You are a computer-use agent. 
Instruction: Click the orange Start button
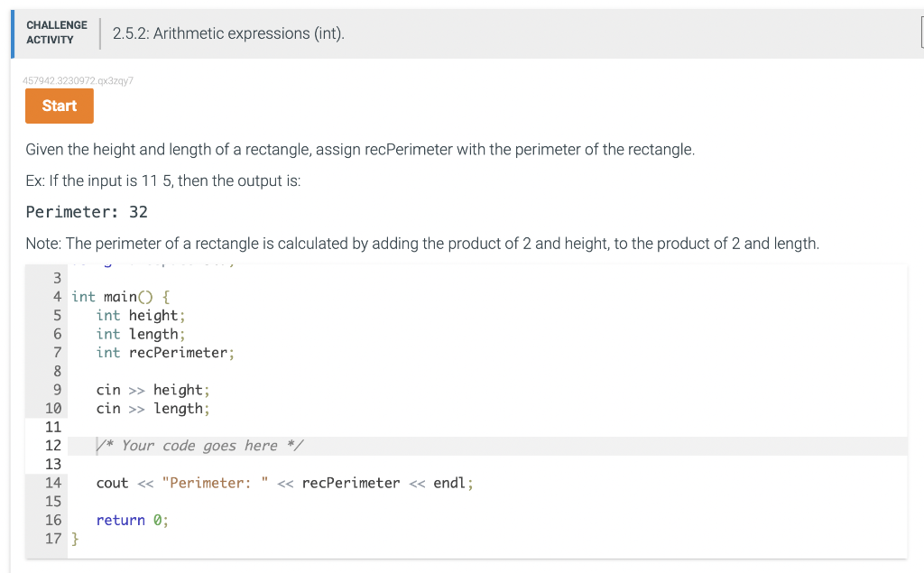coord(59,106)
